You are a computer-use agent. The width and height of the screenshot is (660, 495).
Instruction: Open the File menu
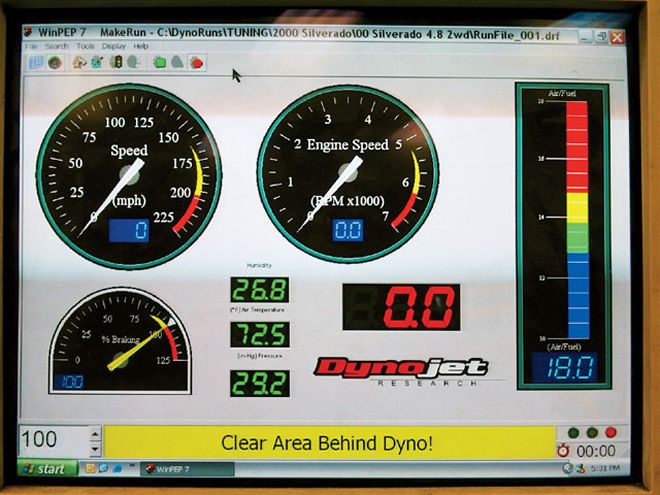click(31, 46)
